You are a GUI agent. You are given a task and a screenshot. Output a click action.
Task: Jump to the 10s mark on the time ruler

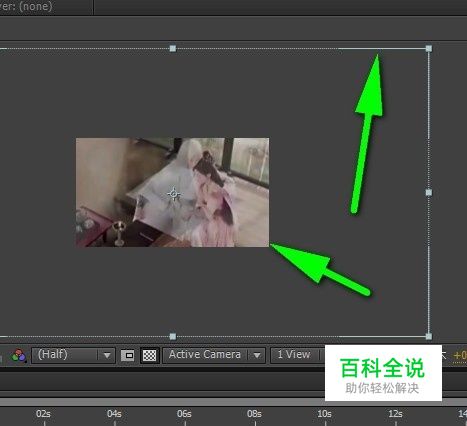point(324,415)
